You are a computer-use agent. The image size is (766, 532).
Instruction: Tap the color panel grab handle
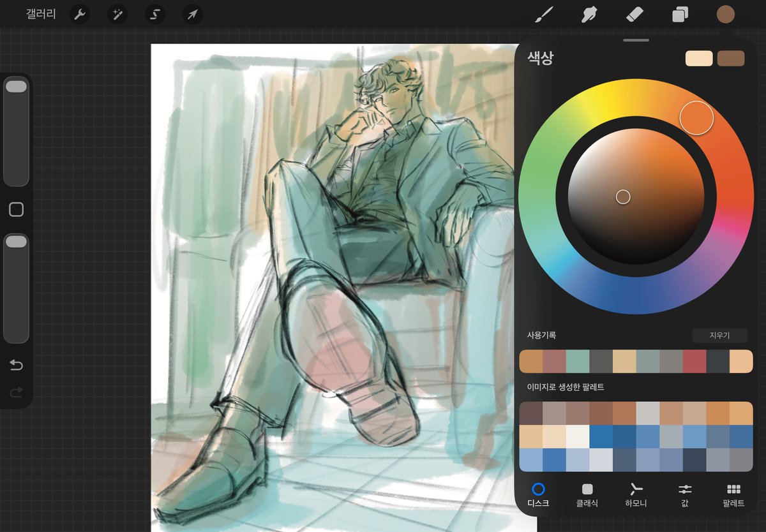(636, 41)
